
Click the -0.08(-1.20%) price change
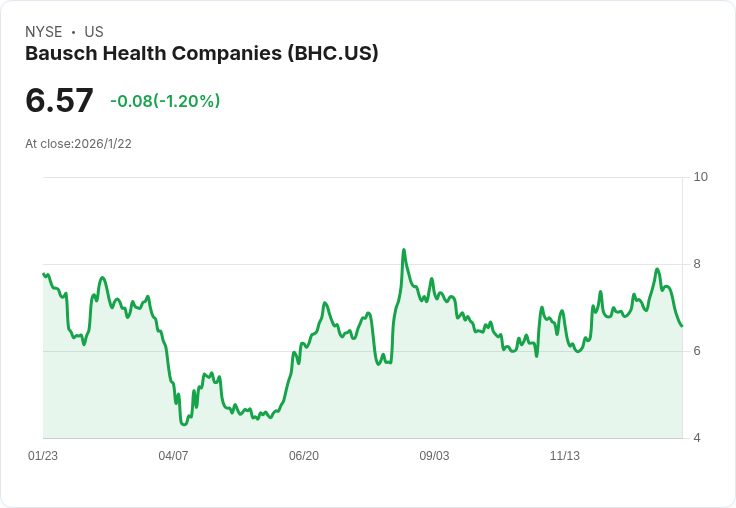click(x=165, y=101)
